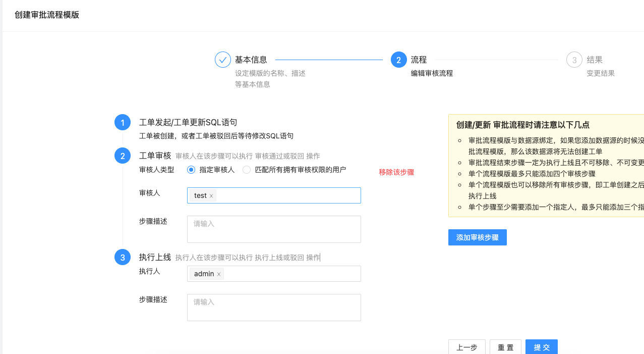The image size is (644, 354).
Task: Focus the 步骤描述 textarea under 执行上线
Action: 274,308
